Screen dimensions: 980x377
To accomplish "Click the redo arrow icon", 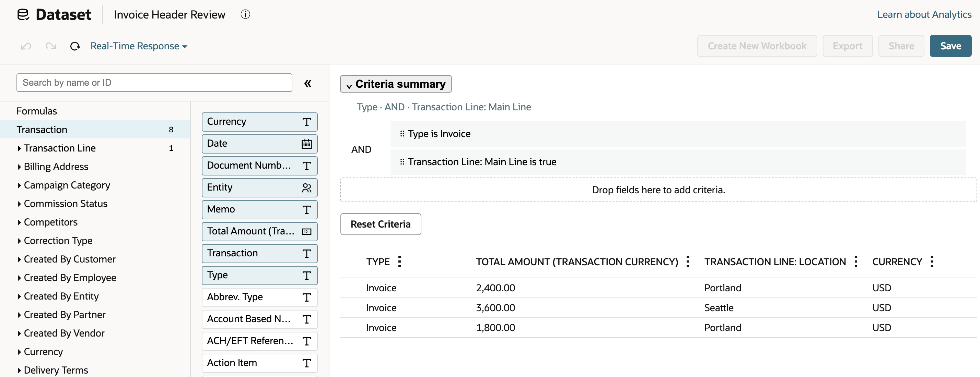I will click(x=50, y=46).
